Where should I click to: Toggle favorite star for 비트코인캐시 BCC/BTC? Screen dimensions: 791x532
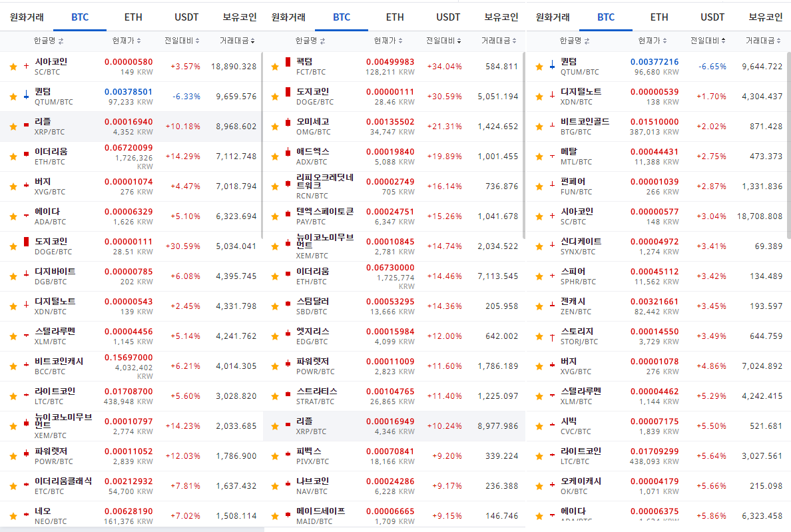pos(13,366)
